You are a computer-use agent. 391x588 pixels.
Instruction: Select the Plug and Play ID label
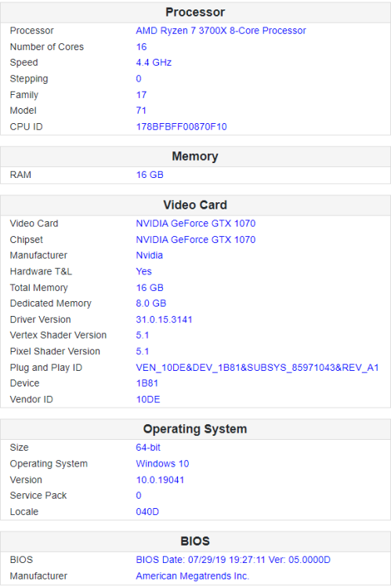click(46, 368)
